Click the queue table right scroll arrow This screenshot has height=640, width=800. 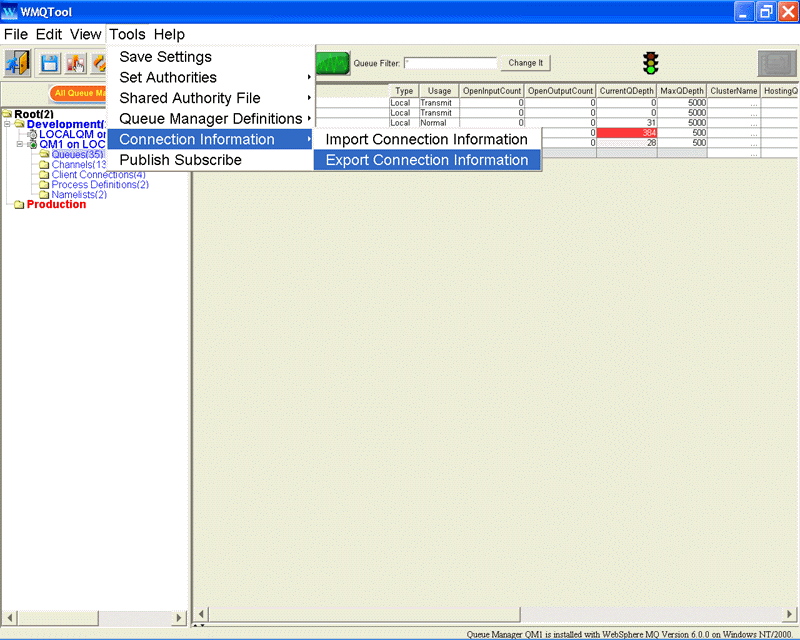pyautogui.click(x=790, y=614)
